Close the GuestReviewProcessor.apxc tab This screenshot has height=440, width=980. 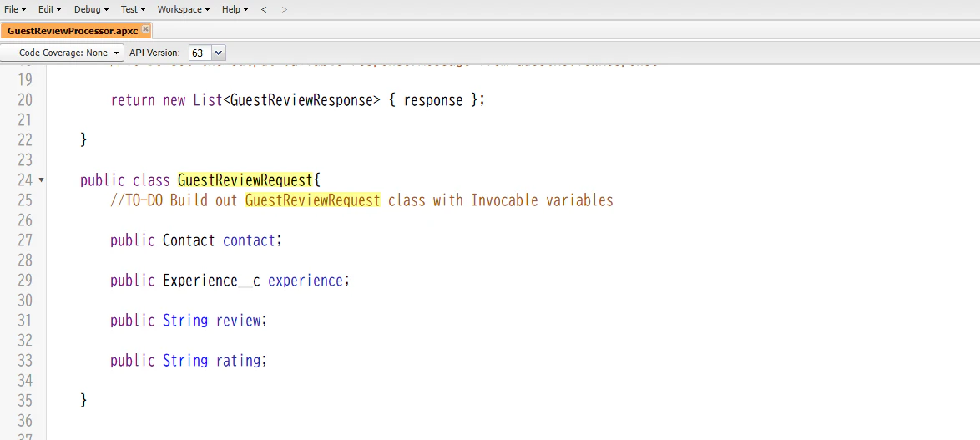point(145,29)
